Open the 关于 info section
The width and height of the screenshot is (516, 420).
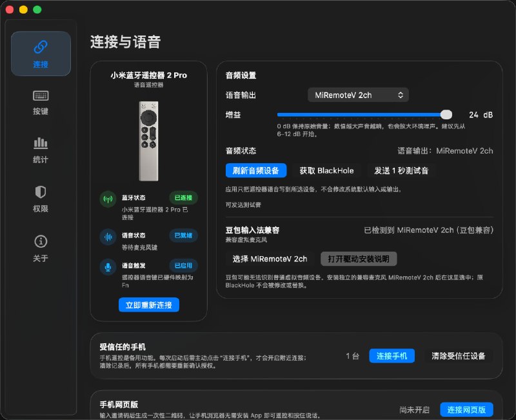tap(41, 249)
